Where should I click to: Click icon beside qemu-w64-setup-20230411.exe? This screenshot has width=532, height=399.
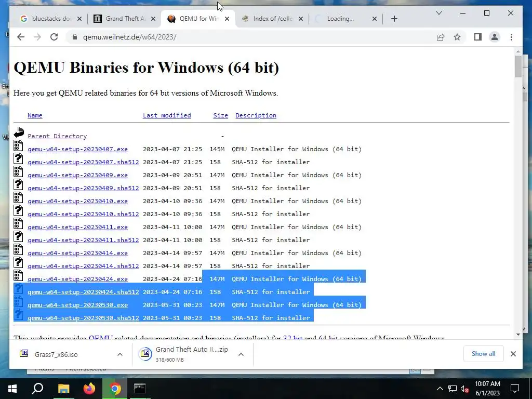click(x=18, y=223)
